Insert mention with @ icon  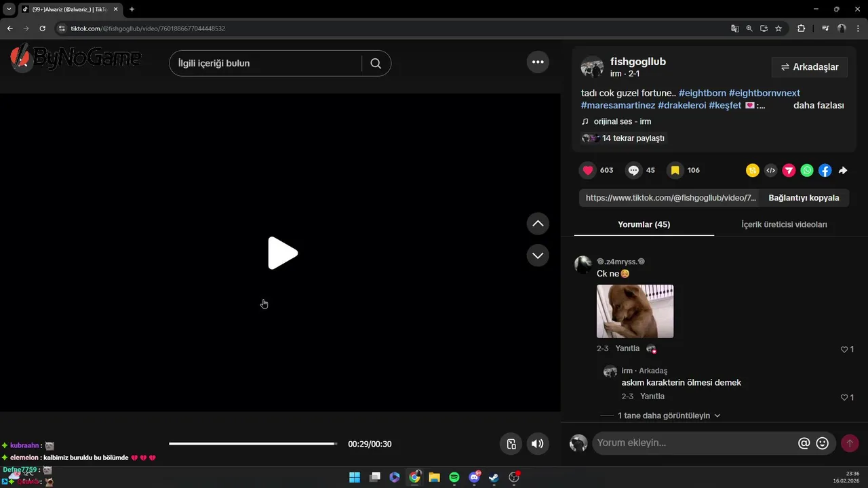tap(804, 443)
